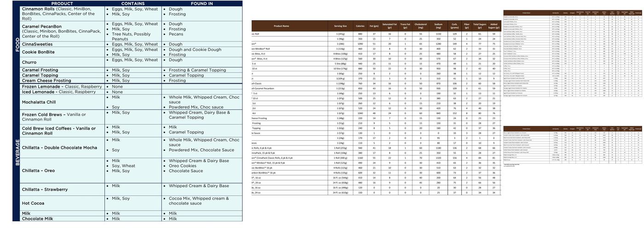Select the vertical FOOD section label
Viewport: 644px width, 230px height.
coord(17,45)
